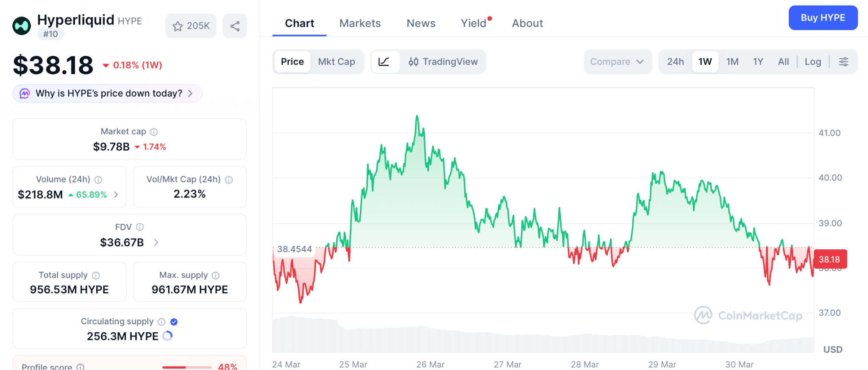Select the line chart icon
This screenshot has width=868, height=370.
pos(384,62)
